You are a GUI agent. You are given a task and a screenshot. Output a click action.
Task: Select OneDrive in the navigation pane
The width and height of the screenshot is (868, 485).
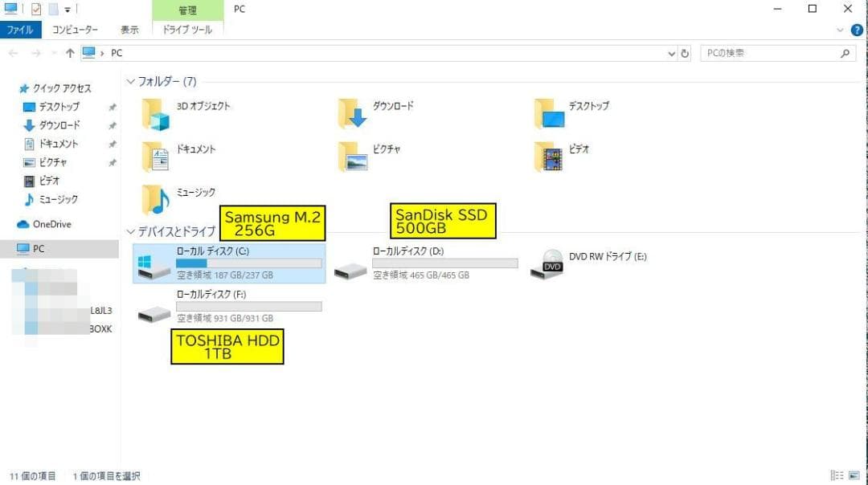pos(51,224)
